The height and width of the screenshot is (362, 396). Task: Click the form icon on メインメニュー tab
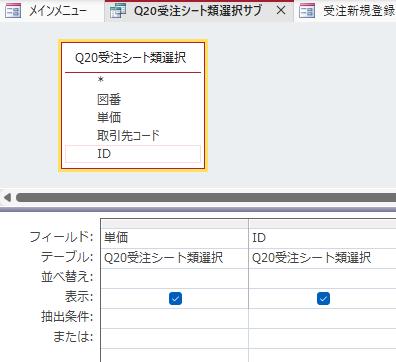pos(14,11)
